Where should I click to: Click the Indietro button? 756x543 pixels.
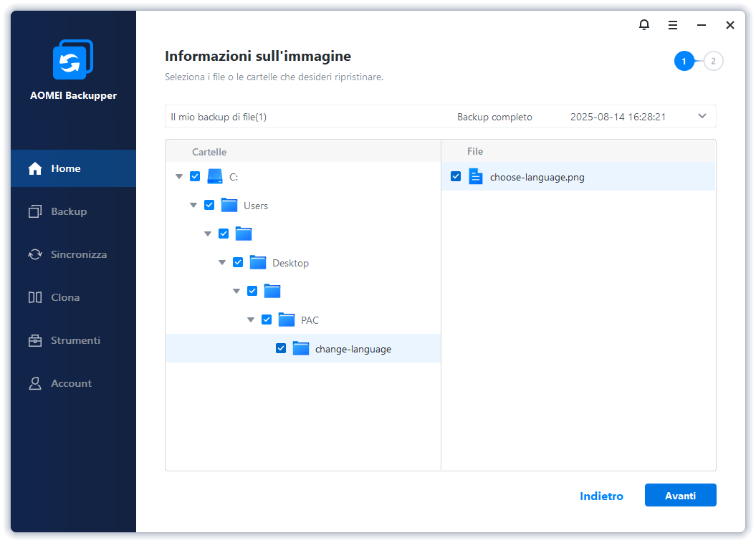click(601, 496)
